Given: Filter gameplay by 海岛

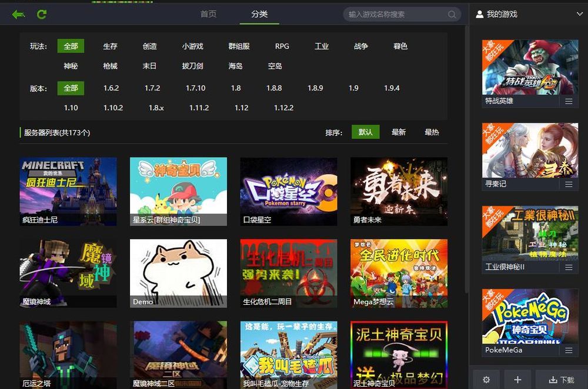Looking at the screenshot, I should pos(236,66).
